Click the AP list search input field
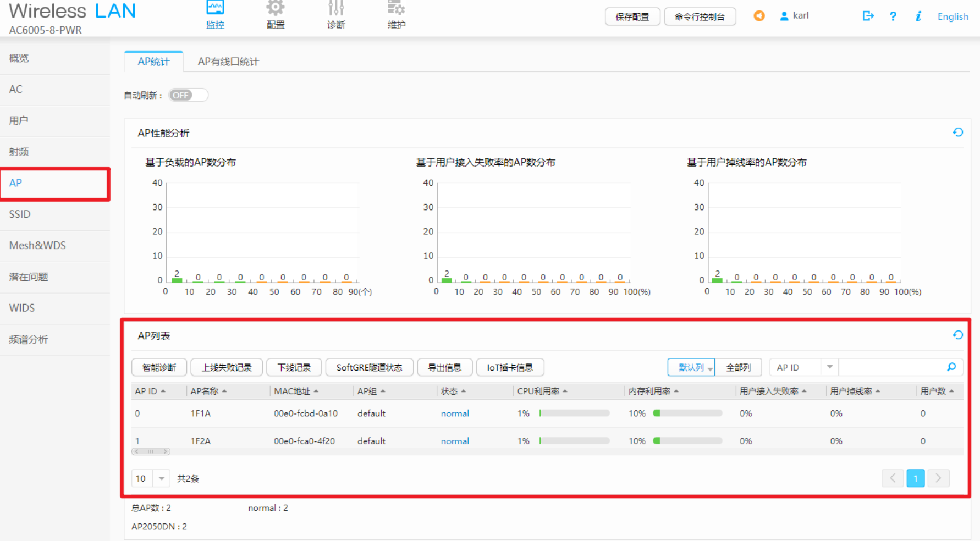Screen dimensions: 980x541 [x=891, y=367]
